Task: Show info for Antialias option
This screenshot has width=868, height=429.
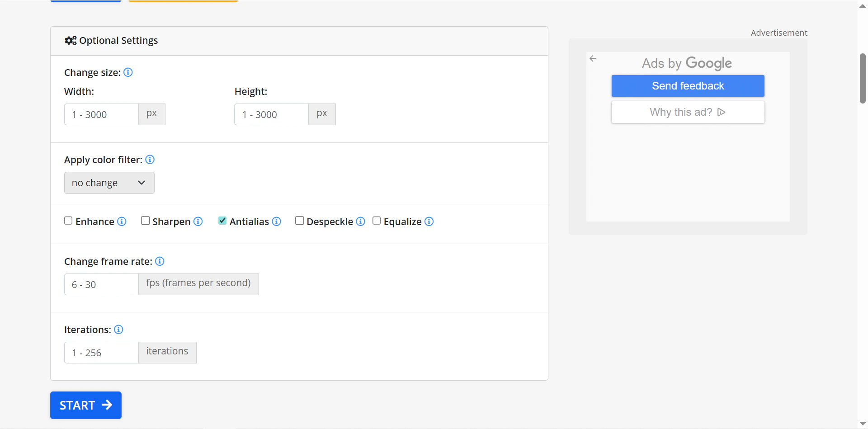Action: click(x=277, y=222)
